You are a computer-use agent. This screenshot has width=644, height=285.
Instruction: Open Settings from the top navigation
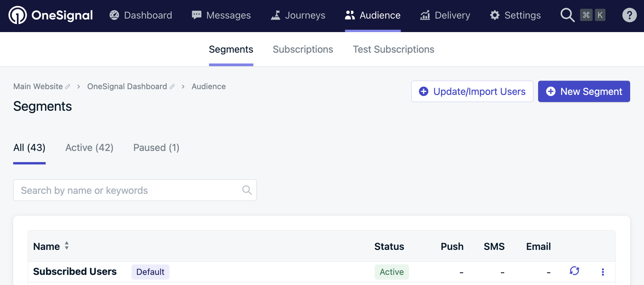(x=515, y=15)
